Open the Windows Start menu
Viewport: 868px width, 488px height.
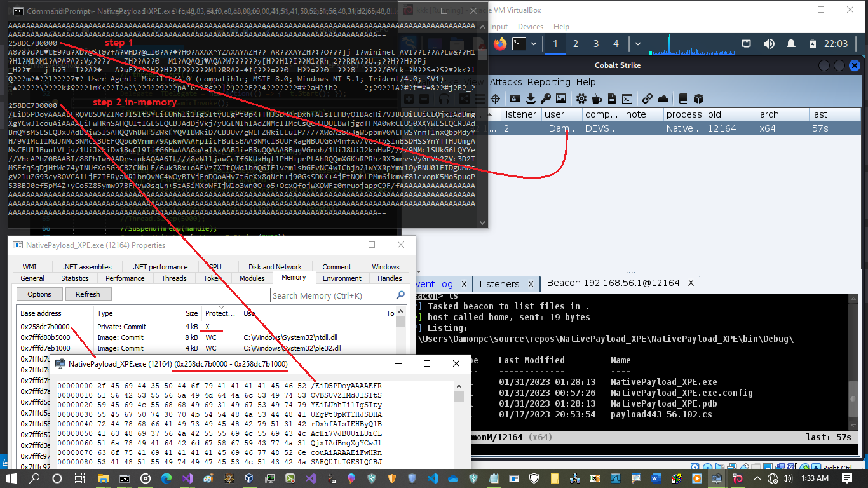[11, 478]
